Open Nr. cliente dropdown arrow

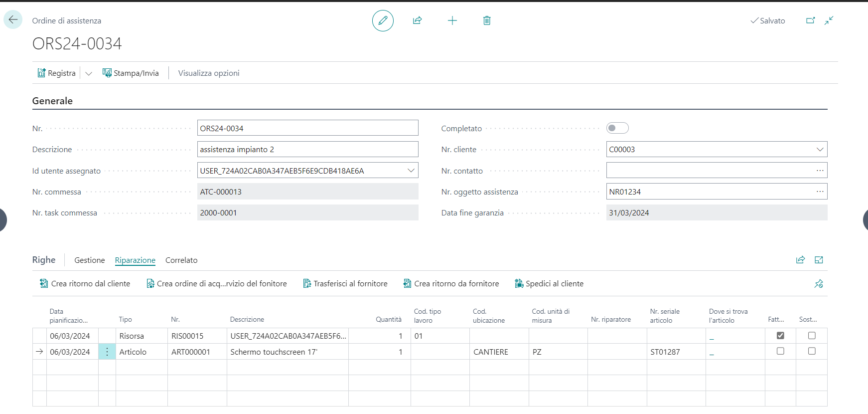820,149
